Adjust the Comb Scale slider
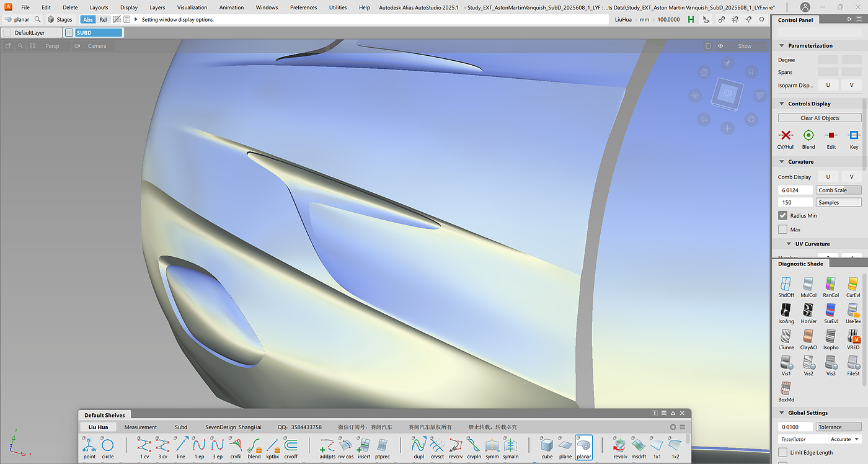Image resolution: width=868 pixels, height=464 pixels. coord(838,190)
